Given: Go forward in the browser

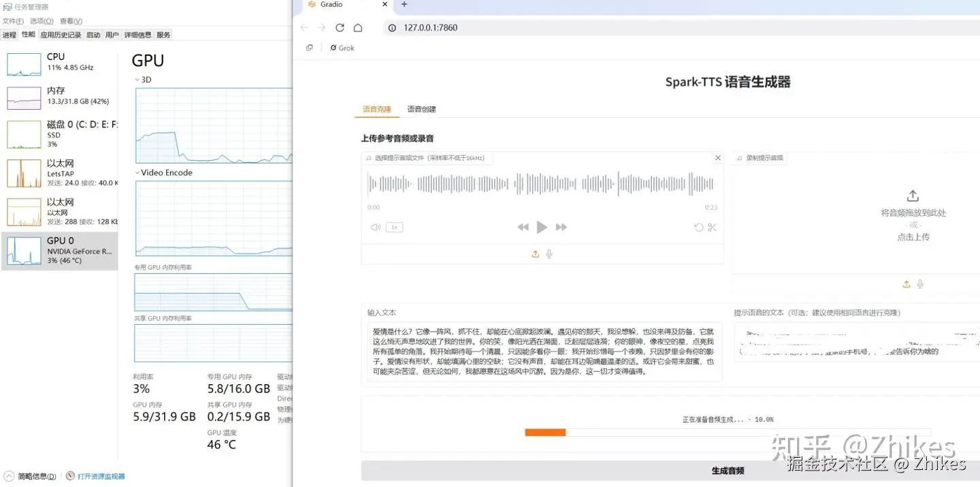Looking at the screenshot, I should [x=322, y=28].
